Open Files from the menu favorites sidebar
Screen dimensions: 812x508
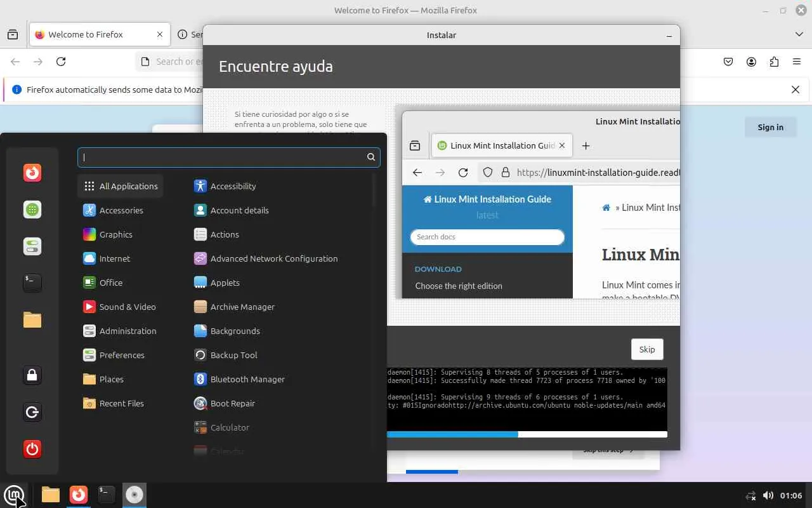[32, 320]
